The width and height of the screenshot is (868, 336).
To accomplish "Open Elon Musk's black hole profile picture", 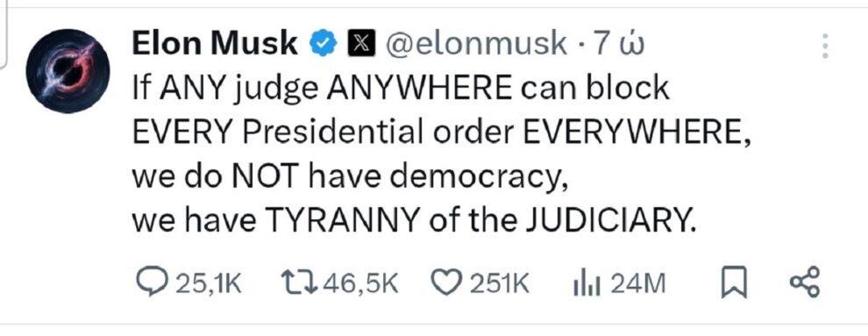I will coord(68,71).
